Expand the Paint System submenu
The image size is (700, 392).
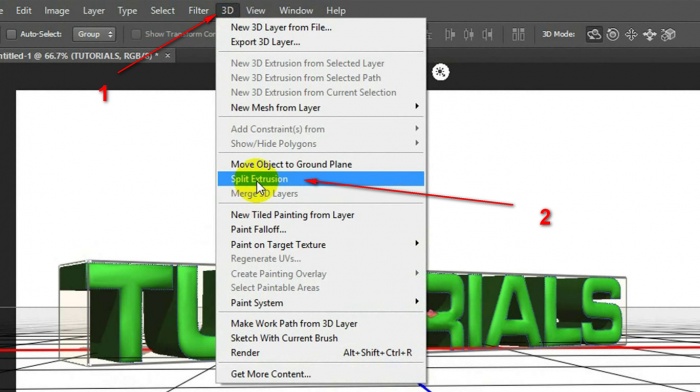(321, 303)
